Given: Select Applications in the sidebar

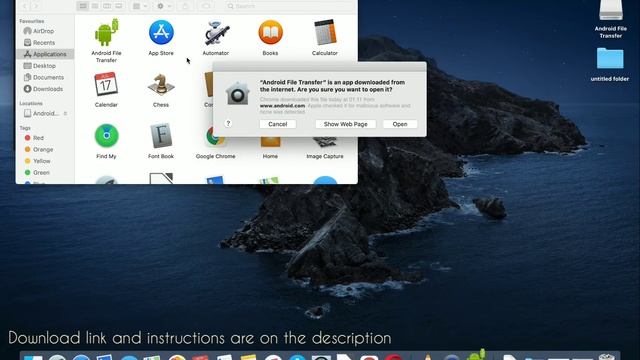Looking at the screenshot, I should click(45, 54).
